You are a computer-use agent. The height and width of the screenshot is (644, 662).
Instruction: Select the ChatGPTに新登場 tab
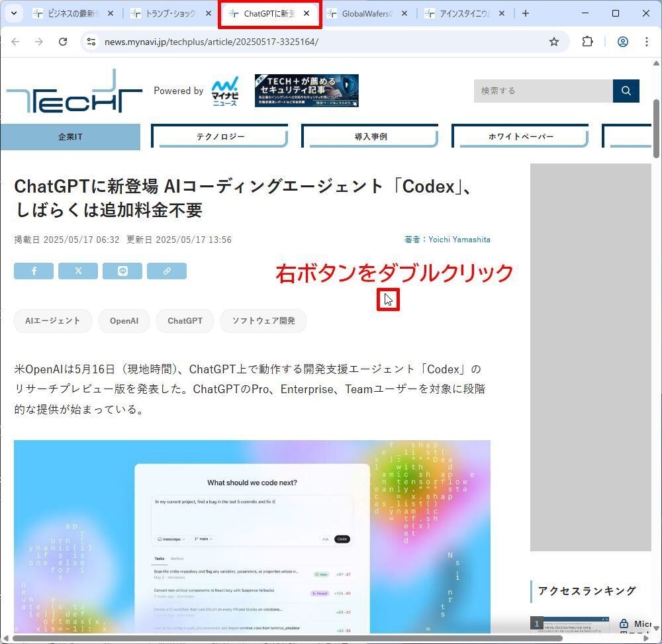pos(269,13)
